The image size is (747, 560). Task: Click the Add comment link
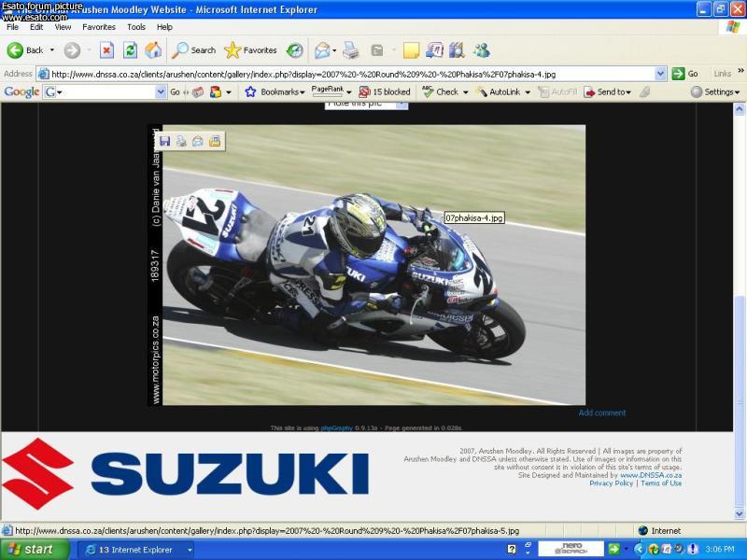coord(601,413)
